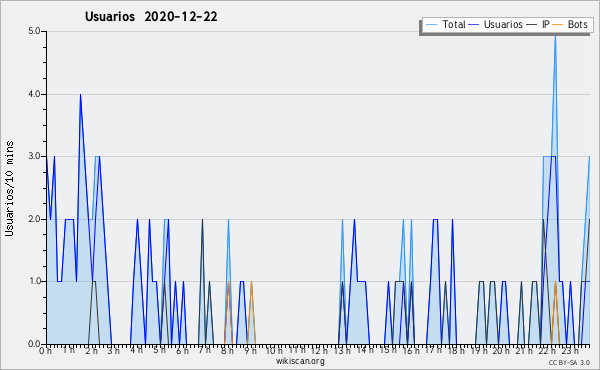Click the '23 h' x-axis label
This screenshot has width=600, height=370.
click(x=570, y=351)
